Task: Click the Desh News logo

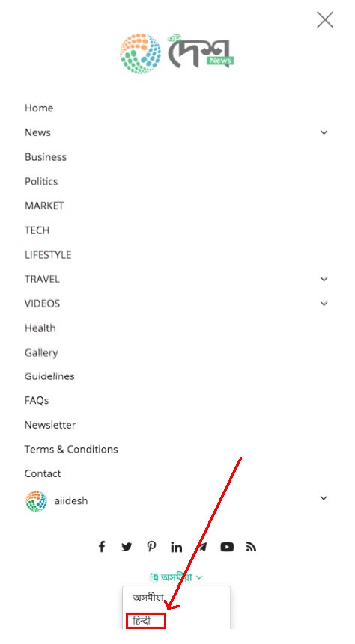Action: (x=177, y=54)
